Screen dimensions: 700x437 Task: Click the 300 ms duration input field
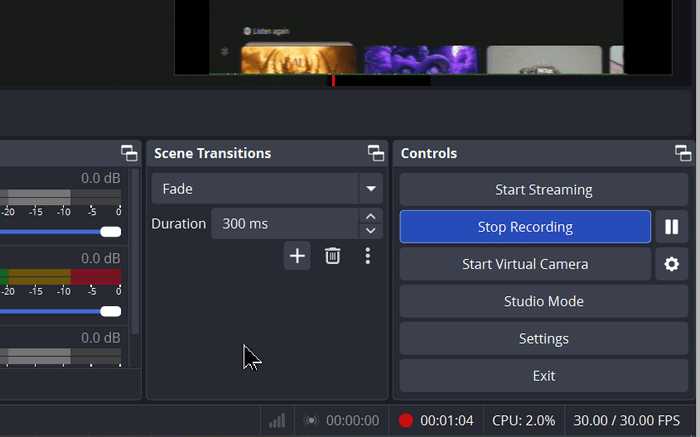coord(285,224)
